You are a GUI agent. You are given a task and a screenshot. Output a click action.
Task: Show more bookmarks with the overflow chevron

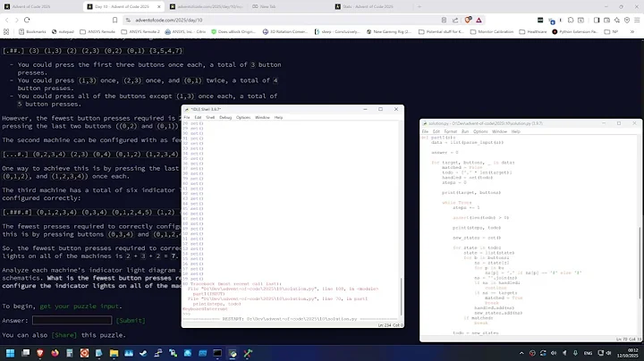point(632,31)
